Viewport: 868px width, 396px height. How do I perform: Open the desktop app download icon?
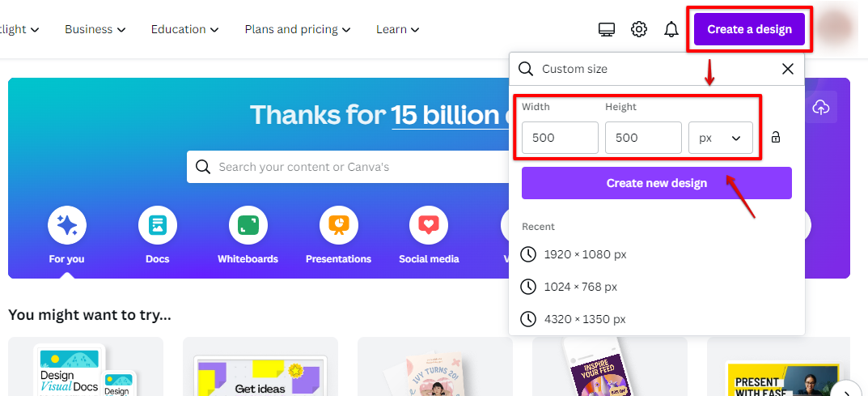(x=607, y=30)
